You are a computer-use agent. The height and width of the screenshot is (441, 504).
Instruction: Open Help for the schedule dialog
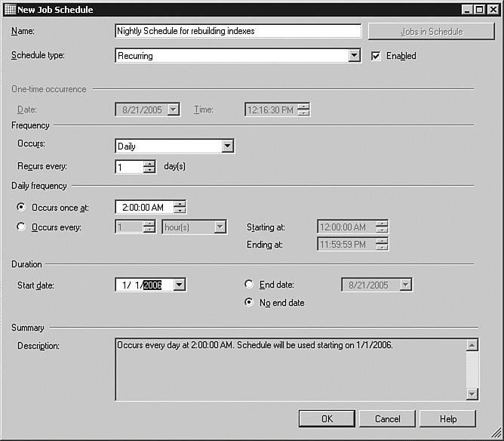[447, 418]
